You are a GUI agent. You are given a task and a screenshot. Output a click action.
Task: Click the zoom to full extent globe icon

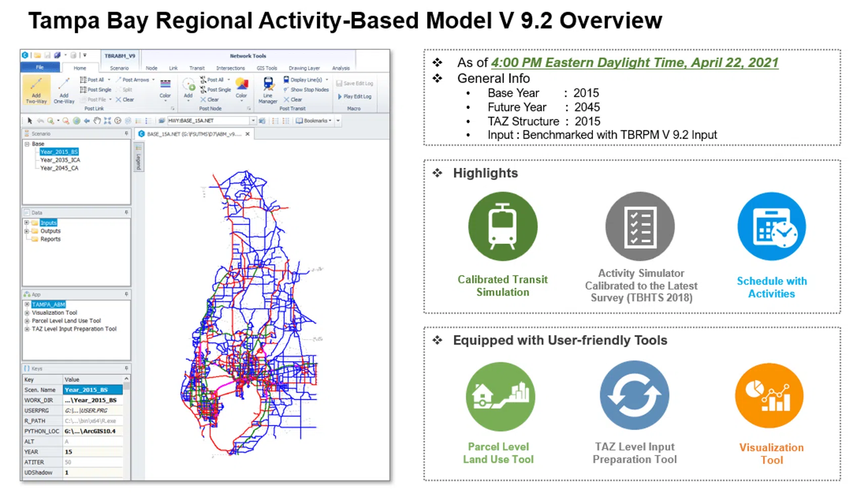pos(76,121)
